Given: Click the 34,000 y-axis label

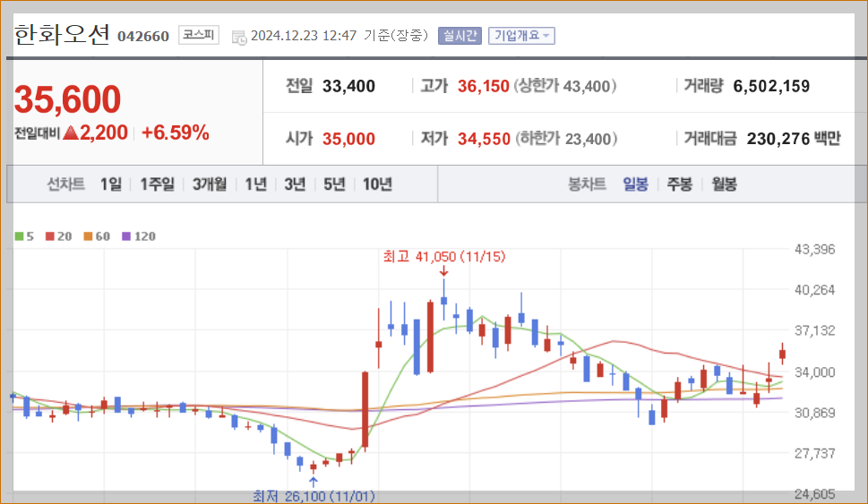Looking at the screenshot, I should (x=814, y=372).
